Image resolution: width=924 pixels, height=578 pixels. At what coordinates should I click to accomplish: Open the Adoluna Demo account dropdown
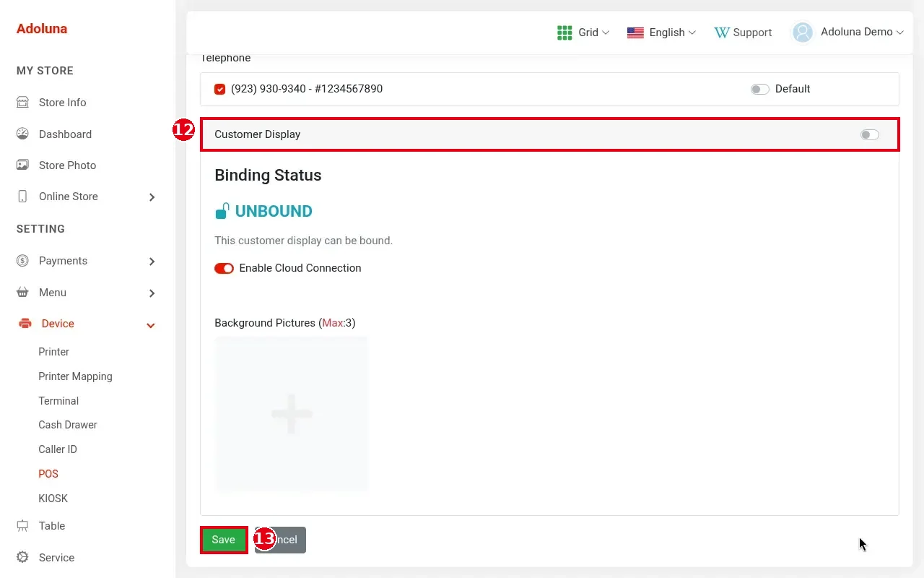(x=848, y=33)
